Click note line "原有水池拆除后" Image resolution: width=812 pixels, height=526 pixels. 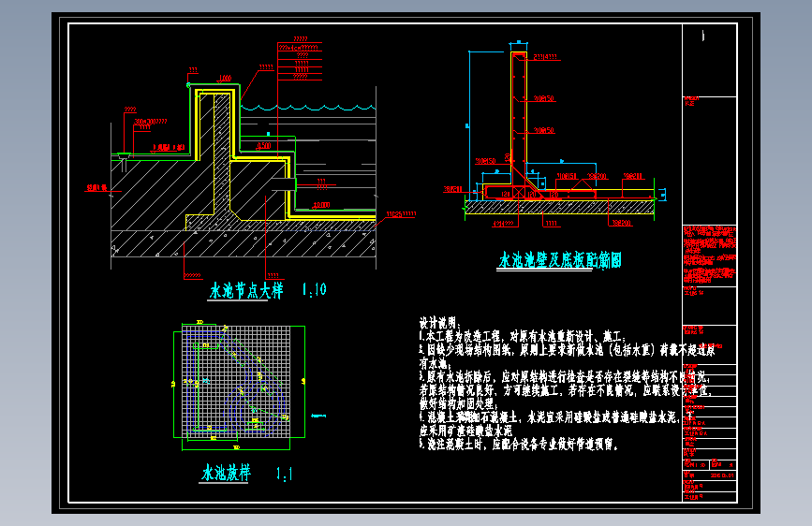565,377
